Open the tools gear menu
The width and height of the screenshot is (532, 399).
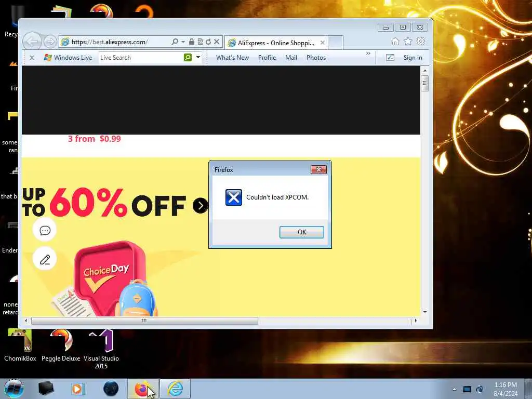click(421, 42)
